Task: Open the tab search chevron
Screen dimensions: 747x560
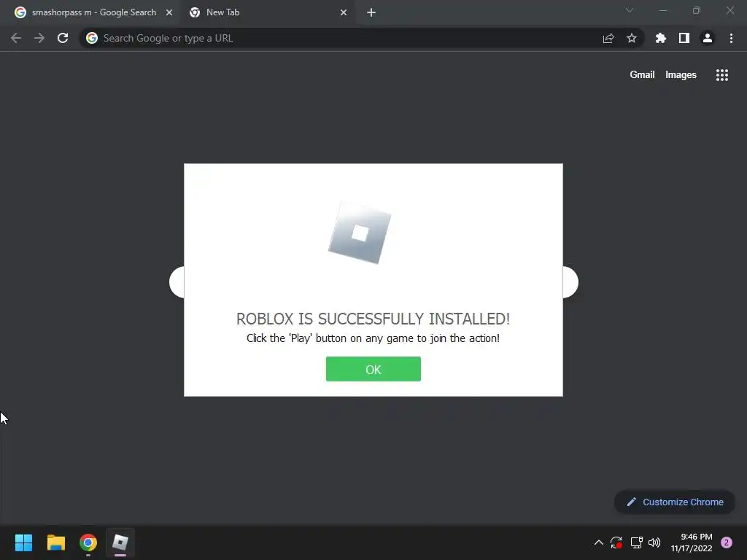Action: tap(630, 10)
